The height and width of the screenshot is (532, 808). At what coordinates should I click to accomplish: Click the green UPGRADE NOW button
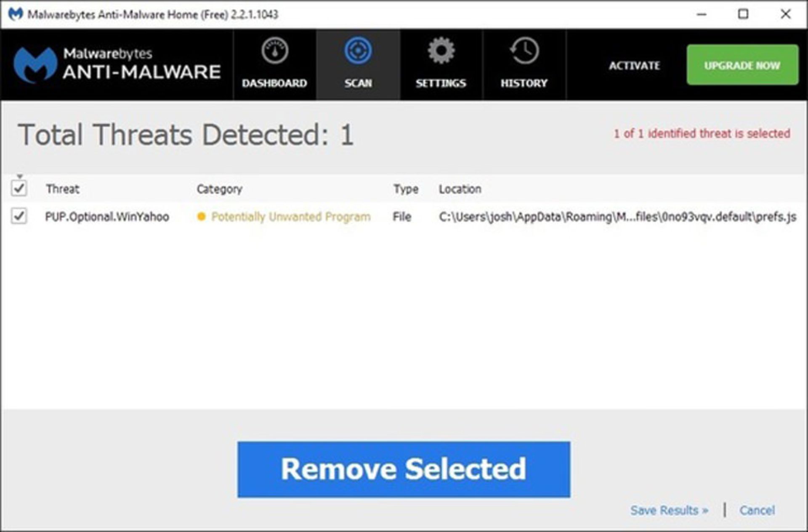742,65
